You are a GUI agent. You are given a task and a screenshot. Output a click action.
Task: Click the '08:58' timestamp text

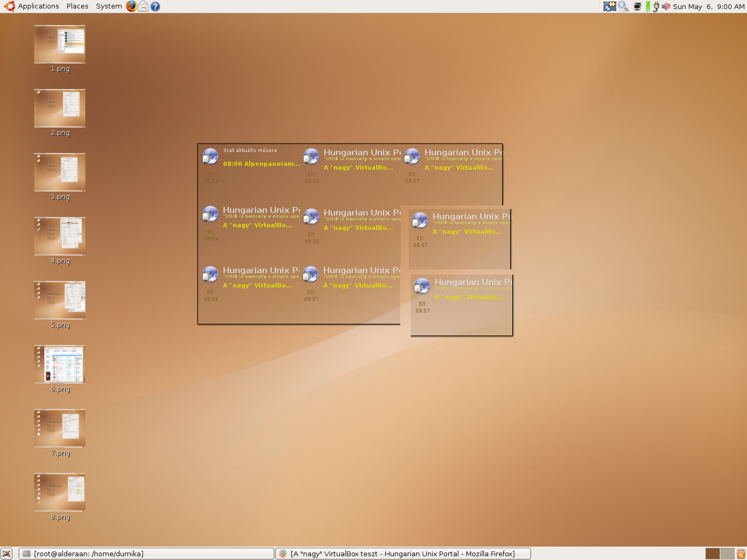coord(211,299)
